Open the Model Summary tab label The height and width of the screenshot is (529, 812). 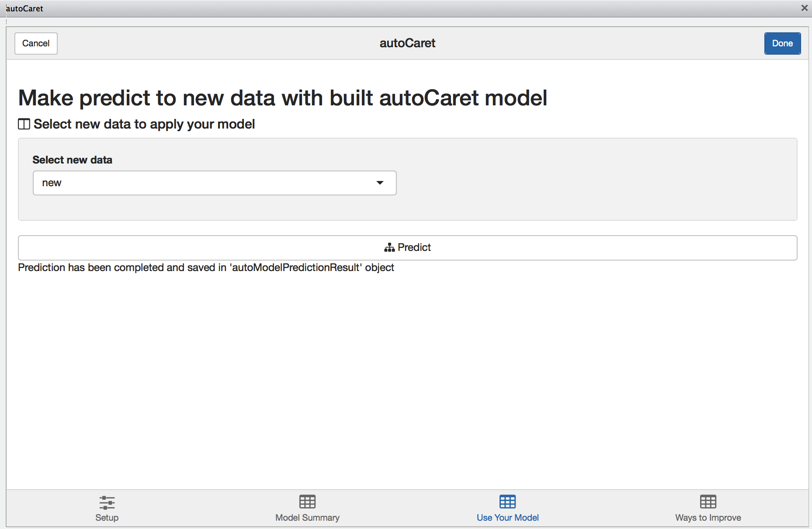307,518
